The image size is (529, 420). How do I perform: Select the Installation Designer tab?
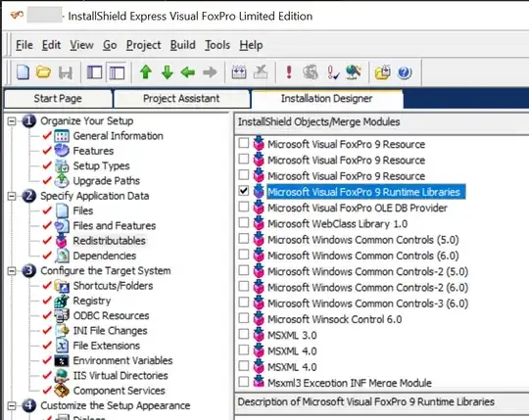point(326,99)
